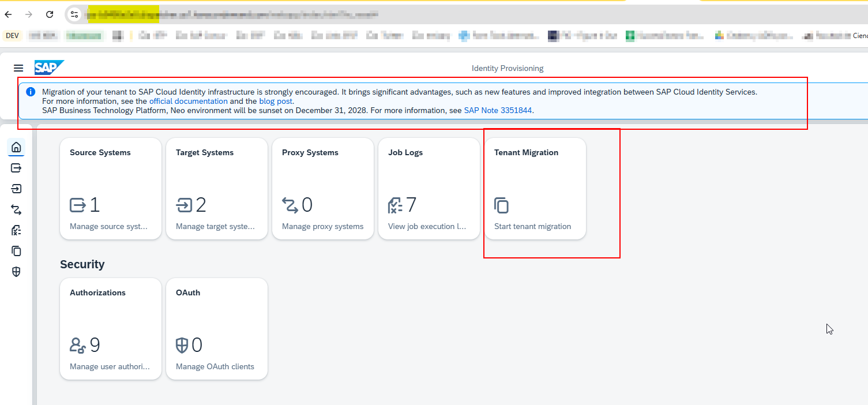Click the Authorizations count 9

(95, 345)
